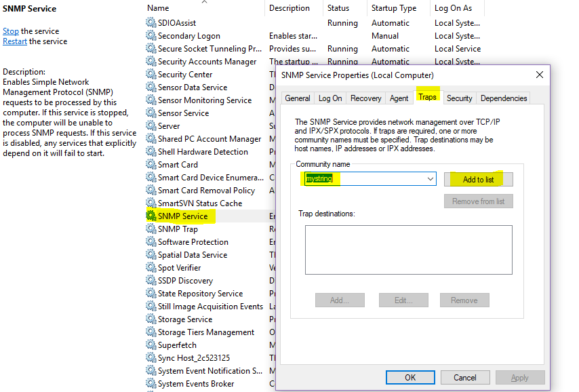Switch to the Security tab
The image size is (579, 392).
point(459,98)
